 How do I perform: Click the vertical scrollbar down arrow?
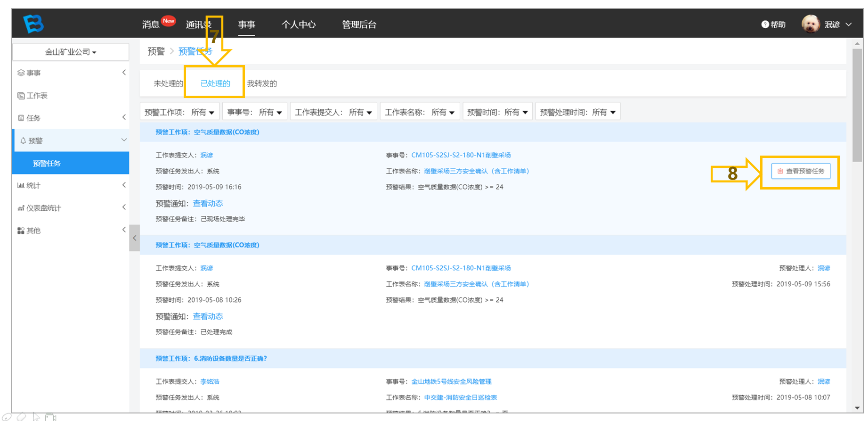857,408
